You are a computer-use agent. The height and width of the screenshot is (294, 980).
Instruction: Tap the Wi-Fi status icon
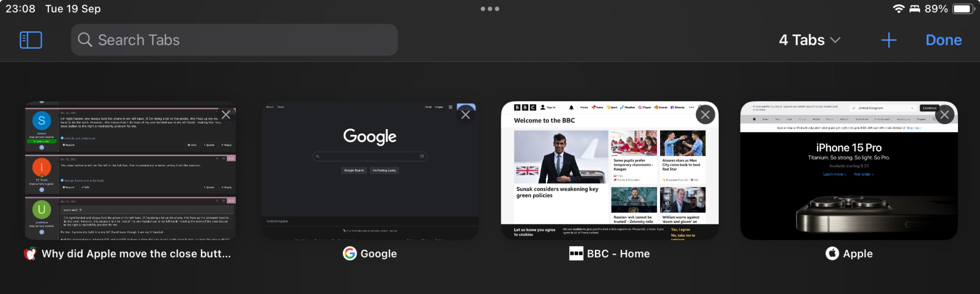pyautogui.click(x=898, y=9)
